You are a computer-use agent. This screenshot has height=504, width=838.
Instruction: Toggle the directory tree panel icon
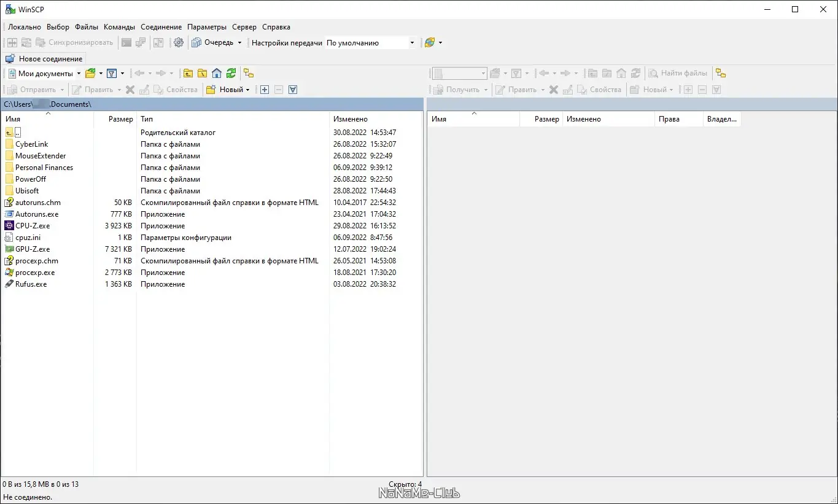(248, 73)
